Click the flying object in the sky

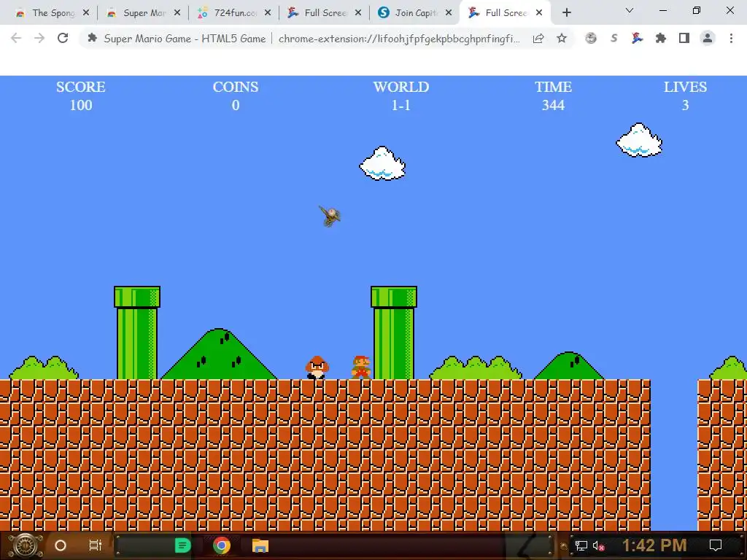point(330,216)
